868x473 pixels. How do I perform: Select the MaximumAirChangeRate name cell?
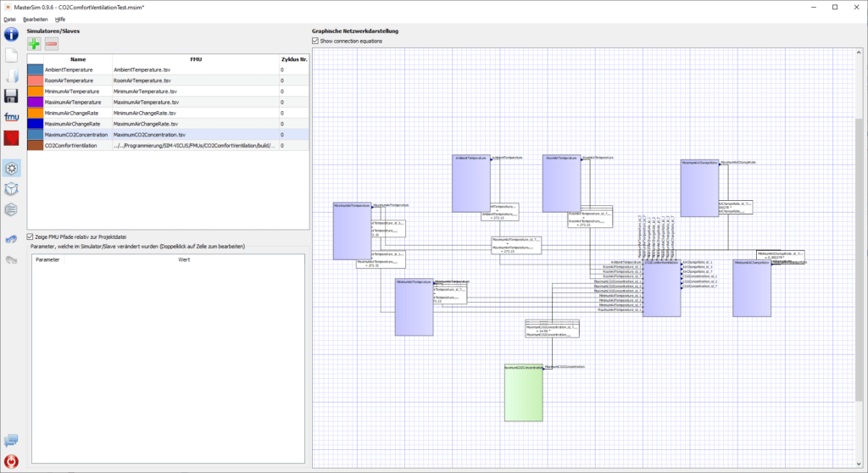(x=77, y=124)
